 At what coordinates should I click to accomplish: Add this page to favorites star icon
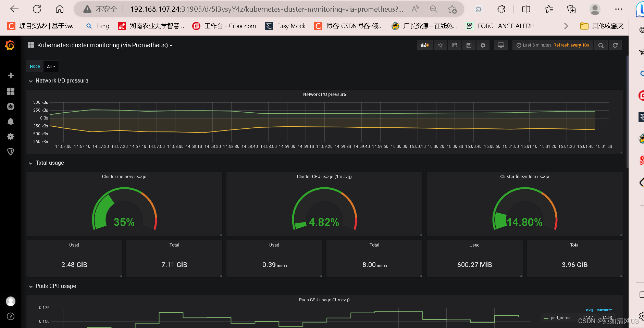tap(453, 9)
